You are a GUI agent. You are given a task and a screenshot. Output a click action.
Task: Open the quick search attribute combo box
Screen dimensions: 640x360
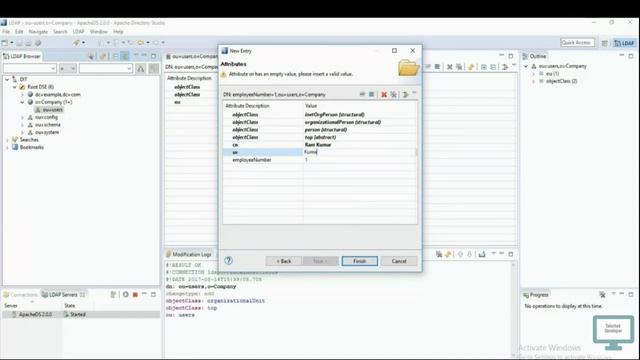29,69
